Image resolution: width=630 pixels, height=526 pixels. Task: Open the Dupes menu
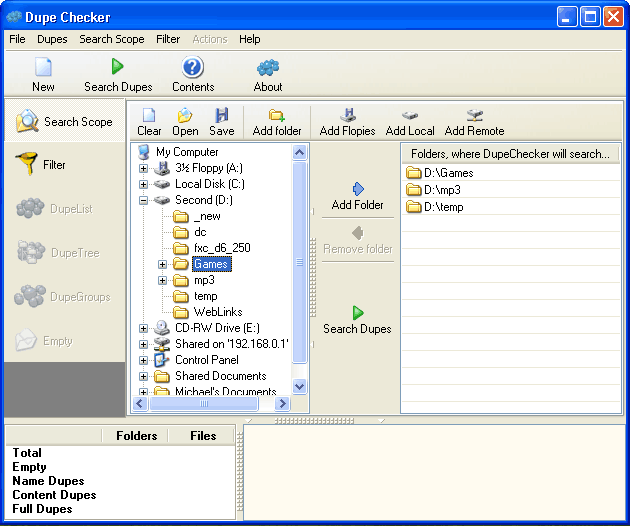[52, 39]
